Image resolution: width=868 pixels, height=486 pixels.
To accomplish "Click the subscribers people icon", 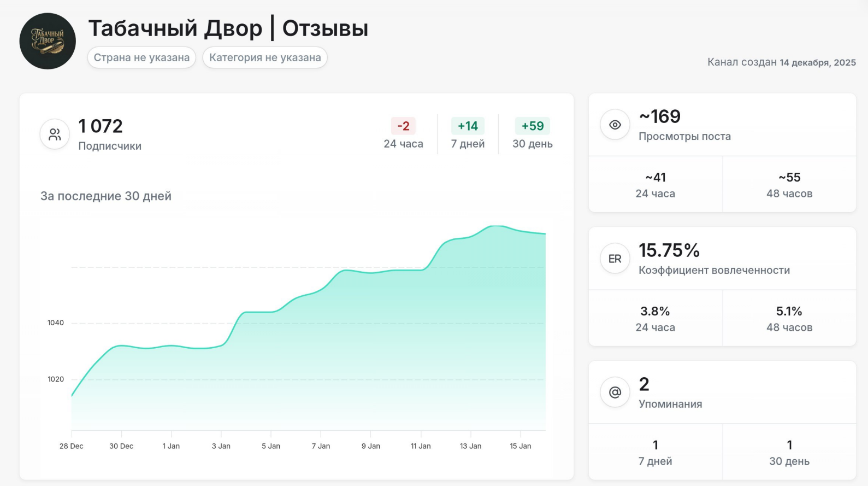I will coord(55,134).
